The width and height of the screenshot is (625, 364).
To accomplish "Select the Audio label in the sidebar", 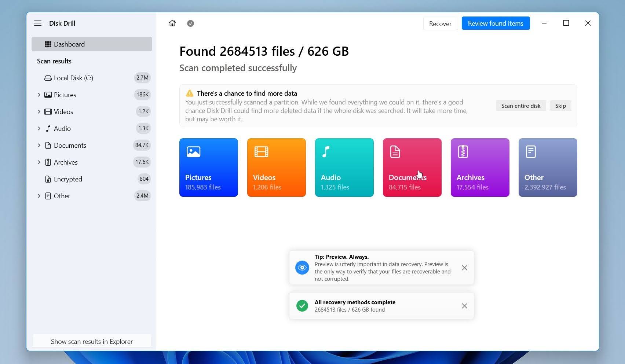I will coord(62,129).
